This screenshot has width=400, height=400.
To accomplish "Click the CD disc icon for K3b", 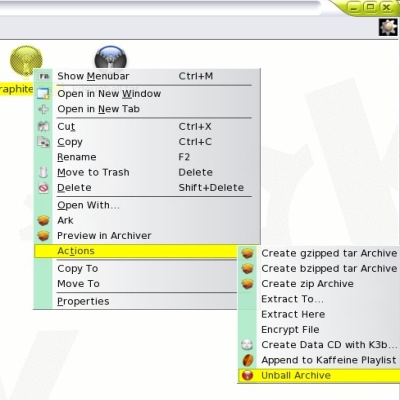I will pos(247,345).
